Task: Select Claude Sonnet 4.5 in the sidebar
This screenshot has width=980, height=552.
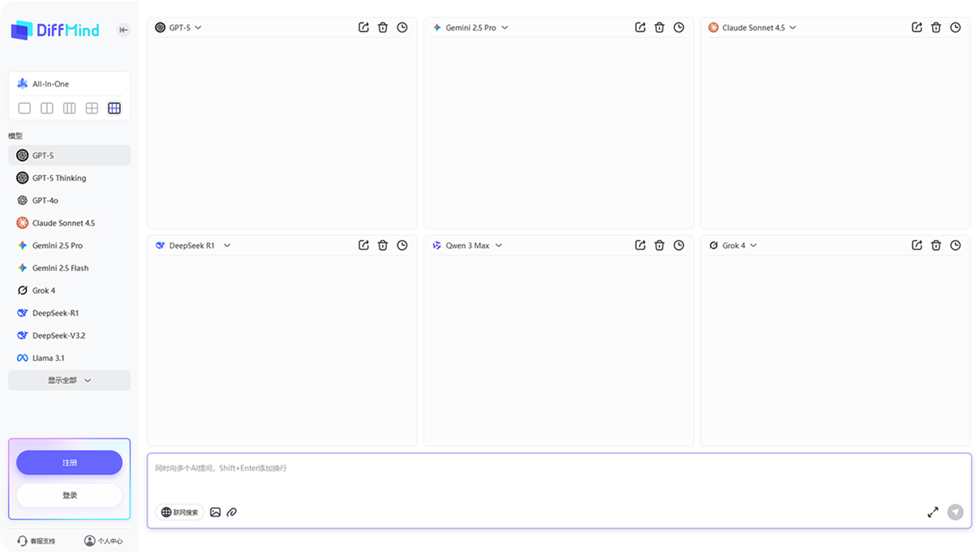Action: coord(63,223)
